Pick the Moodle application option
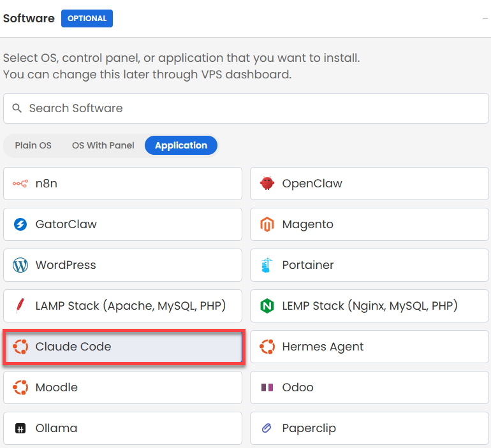Viewport: 491px width, 448px height. (x=122, y=387)
